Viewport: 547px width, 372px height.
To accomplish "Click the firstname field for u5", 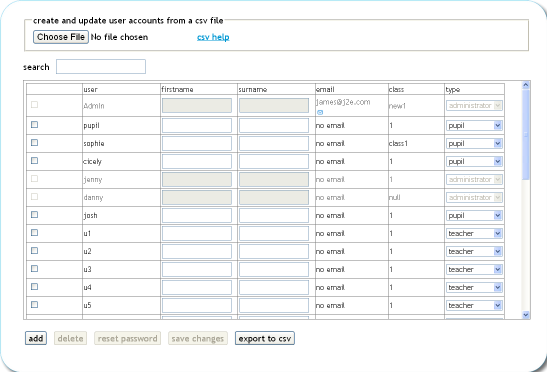I will (197, 305).
